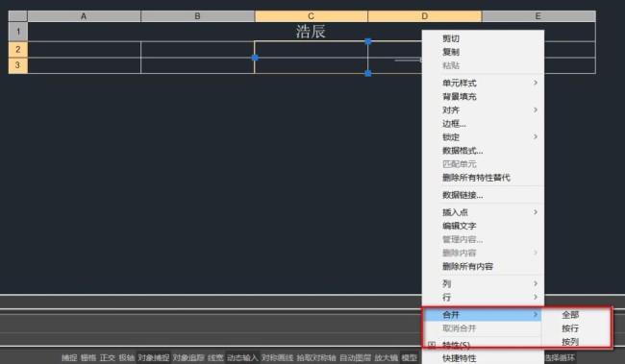The width and height of the screenshot is (625, 364).
Task: Select row header 1
Action: (18, 32)
